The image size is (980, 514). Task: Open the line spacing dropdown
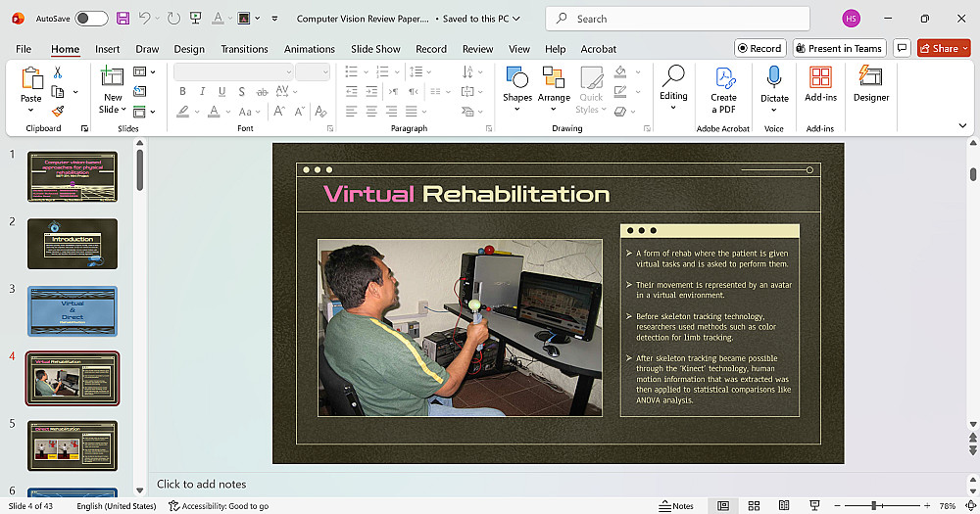point(420,71)
